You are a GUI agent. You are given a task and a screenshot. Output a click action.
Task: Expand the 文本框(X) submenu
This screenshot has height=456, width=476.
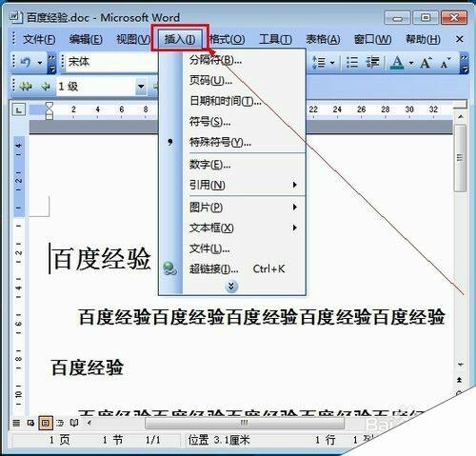point(244,228)
